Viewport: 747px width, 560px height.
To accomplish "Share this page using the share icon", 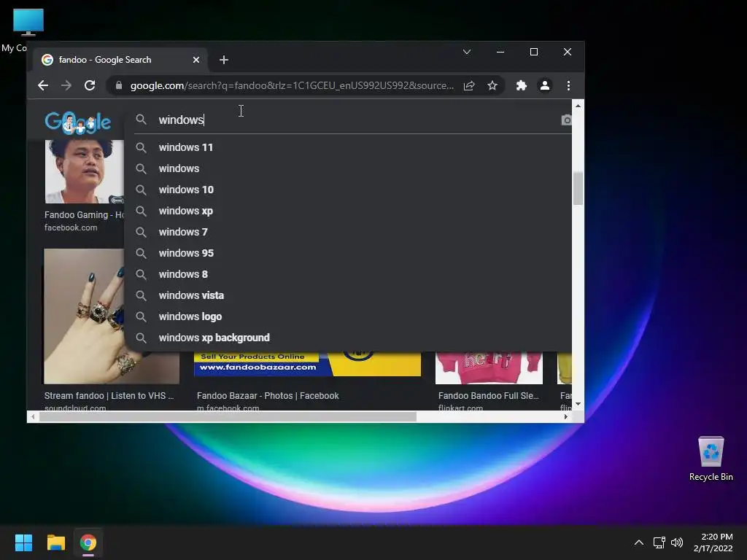I will [x=469, y=86].
